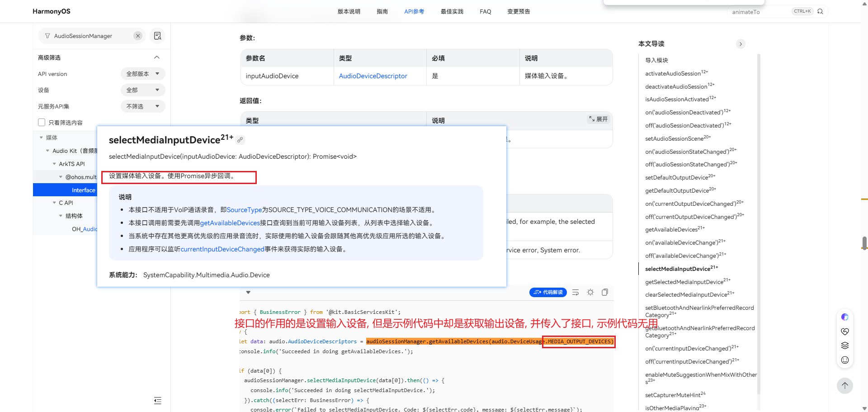This screenshot has height=412, width=868.
Task: Open the API version 全部版本 dropdown
Action: pos(142,74)
